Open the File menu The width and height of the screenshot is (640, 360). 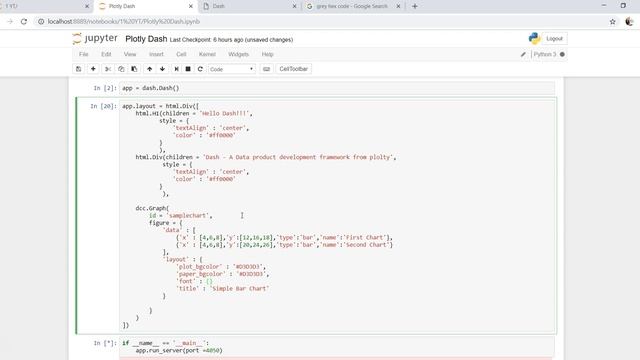(x=84, y=54)
